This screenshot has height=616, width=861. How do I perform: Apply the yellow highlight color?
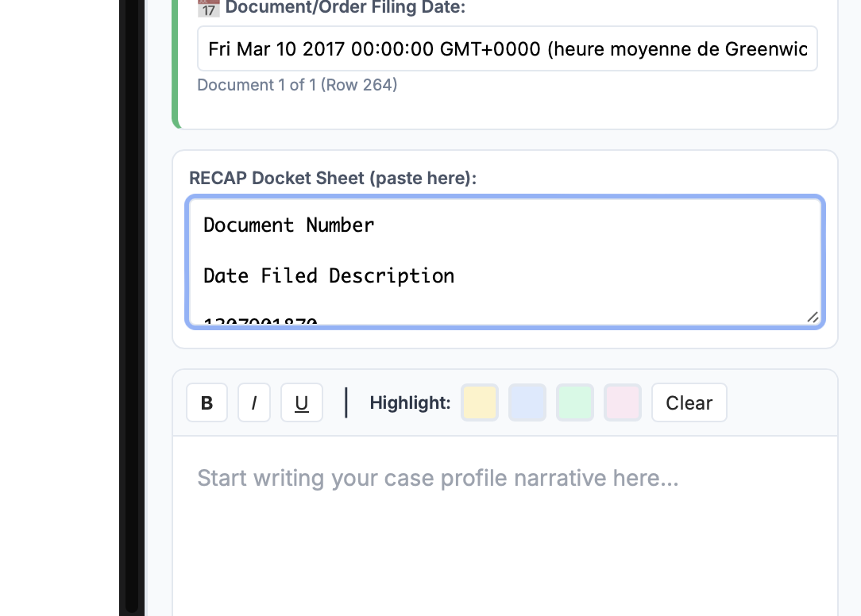480,402
